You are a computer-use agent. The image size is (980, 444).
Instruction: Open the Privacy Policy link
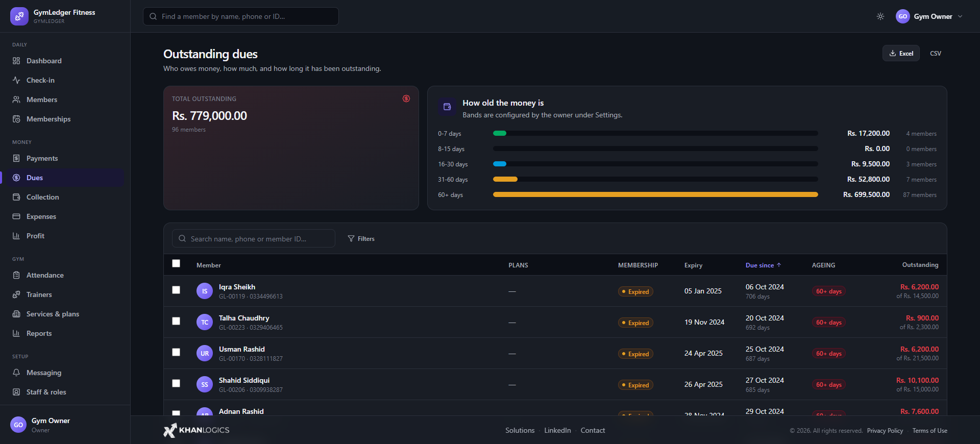coord(885,431)
